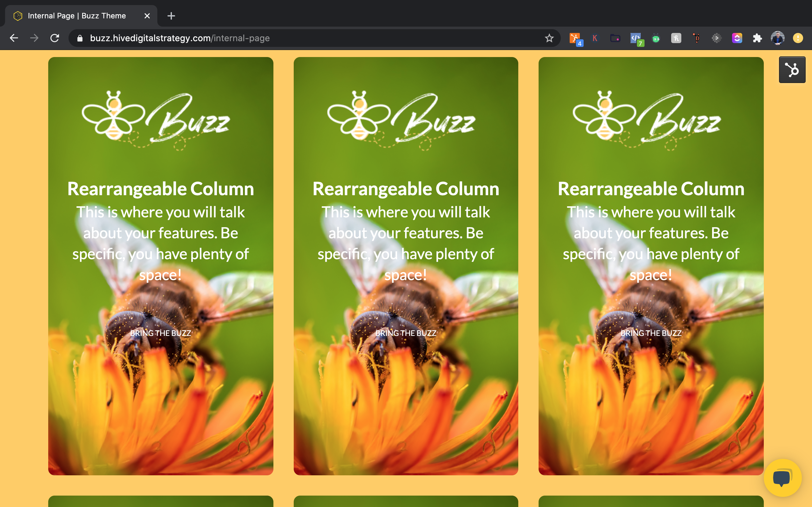Reload the current page

click(55, 38)
